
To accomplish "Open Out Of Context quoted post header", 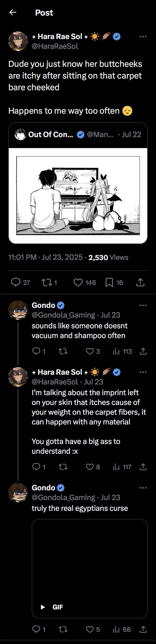I will (x=78, y=135).
